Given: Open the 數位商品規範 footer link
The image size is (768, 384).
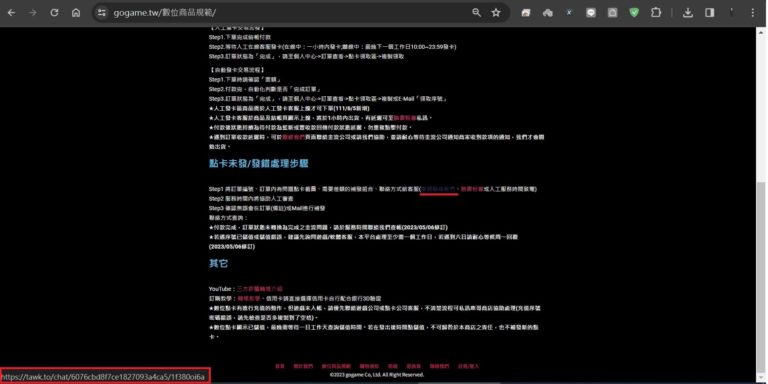Looking at the screenshot, I should (x=336, y=366).
